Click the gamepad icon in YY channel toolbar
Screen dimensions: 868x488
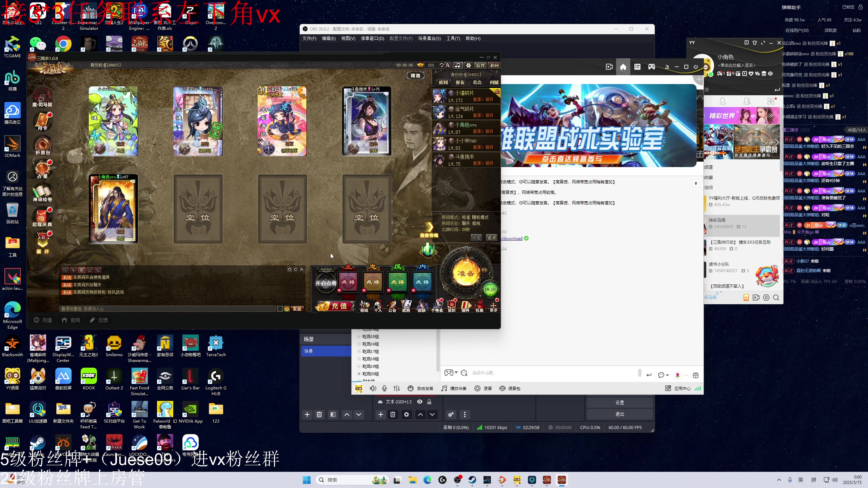point(652,67)
